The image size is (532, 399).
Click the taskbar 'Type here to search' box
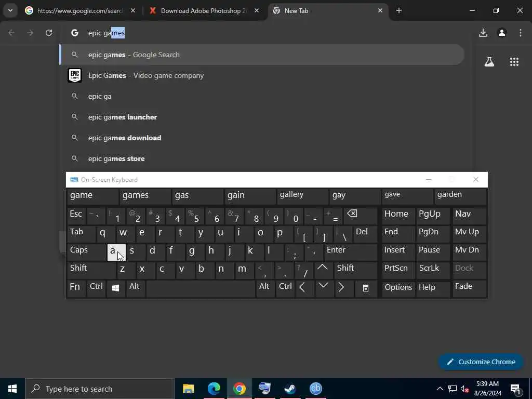coord(99,389)
